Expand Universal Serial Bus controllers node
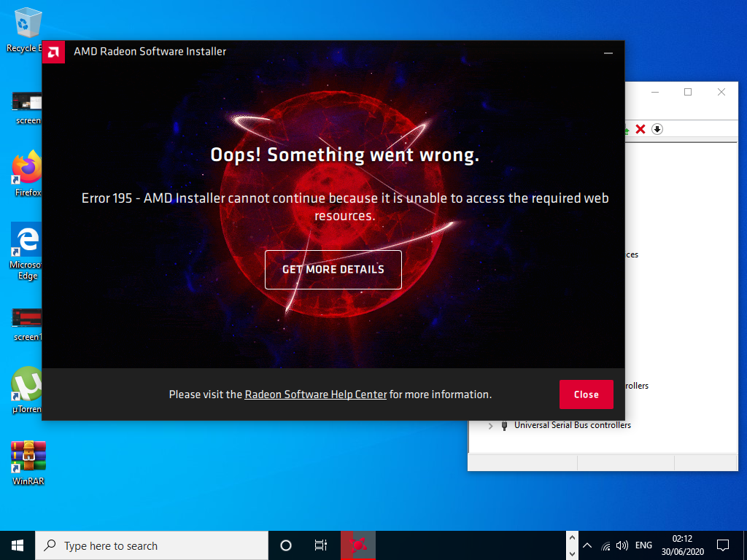The width and height of the screenshot is (747, 560). pyautogui.click(x=490, y=425)
